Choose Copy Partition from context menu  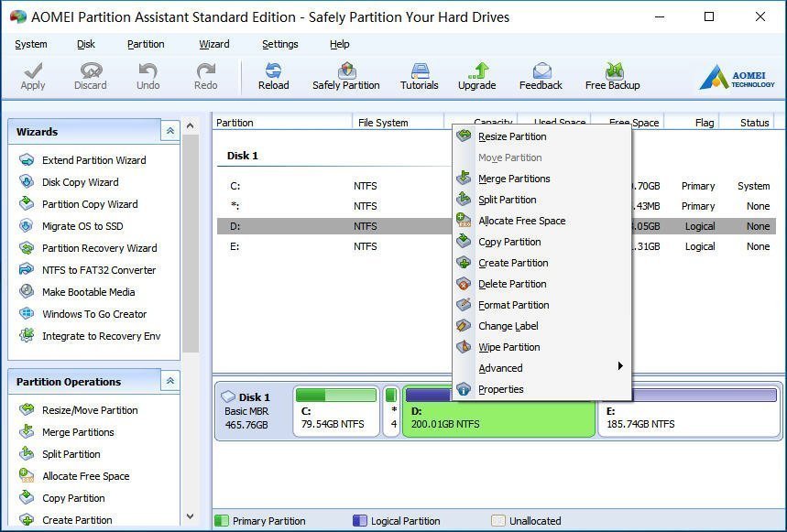point(541,242)
